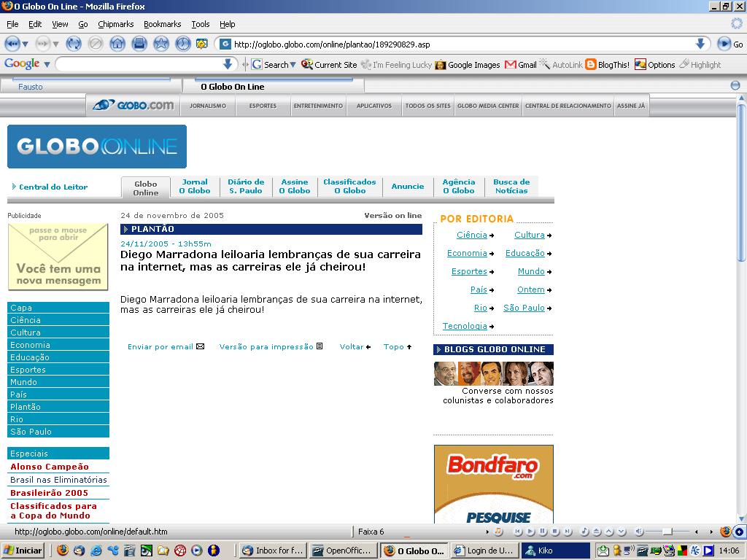This screenshot has height=560, width=747.
Task: Click the BlogThis! toolbar button
Action: point(608,65)
